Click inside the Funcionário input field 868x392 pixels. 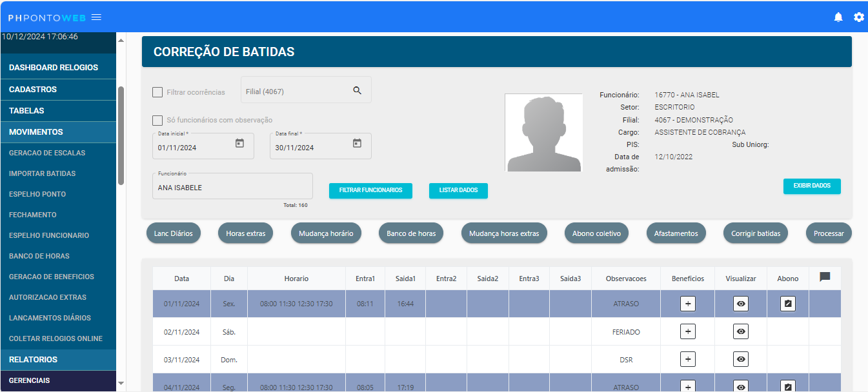click(x=232, y=186)
